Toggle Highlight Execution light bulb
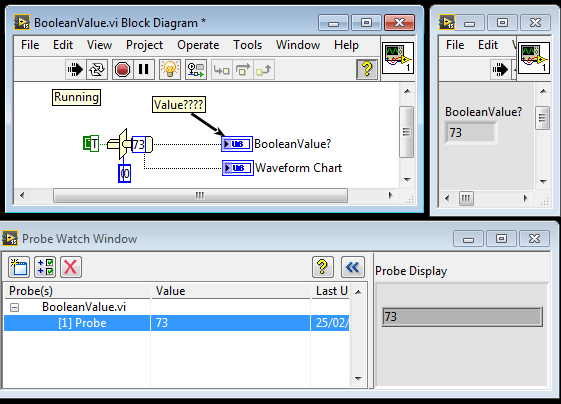 point(169,69)
